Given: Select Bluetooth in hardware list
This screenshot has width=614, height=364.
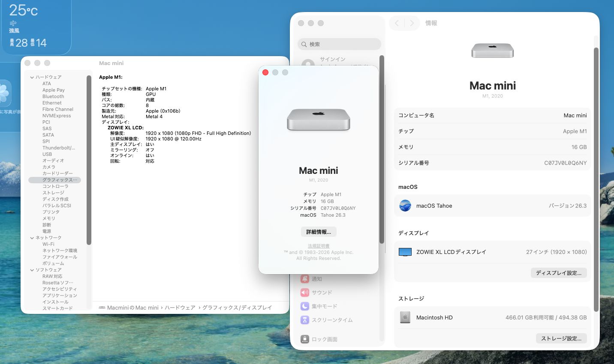Looking at the screenshot, I should pyautogui.click(x=53, y=96).
